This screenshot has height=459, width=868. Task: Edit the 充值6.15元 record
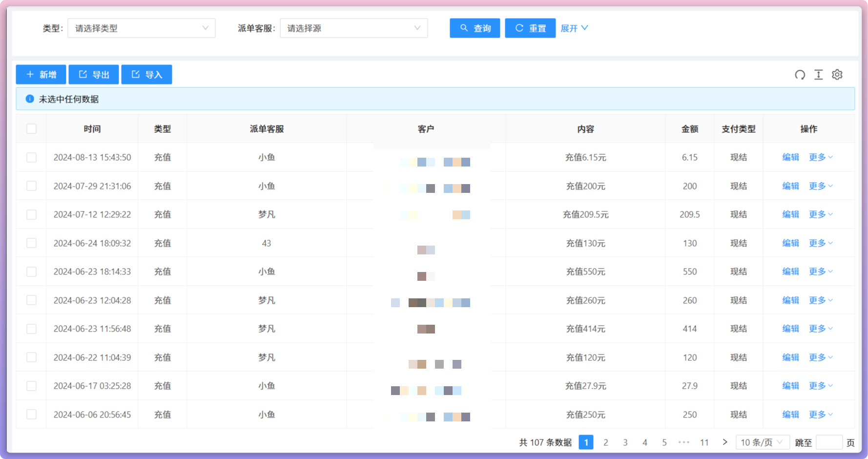[790, 157]
